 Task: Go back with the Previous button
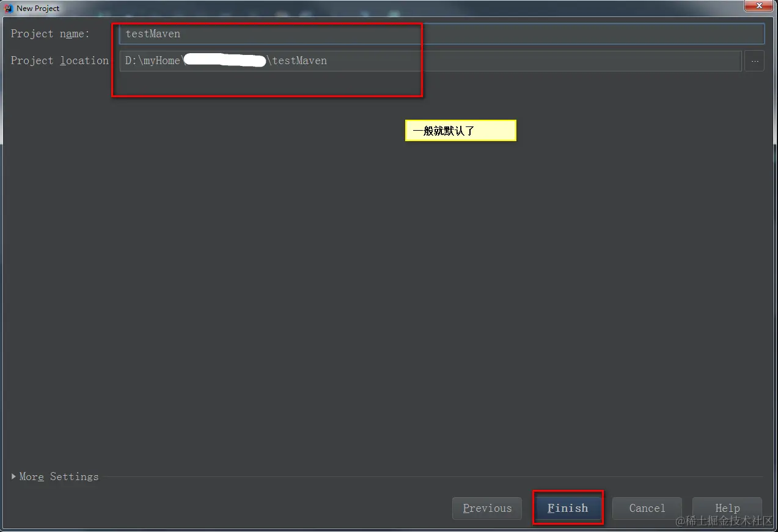click(x=487, y=508)
